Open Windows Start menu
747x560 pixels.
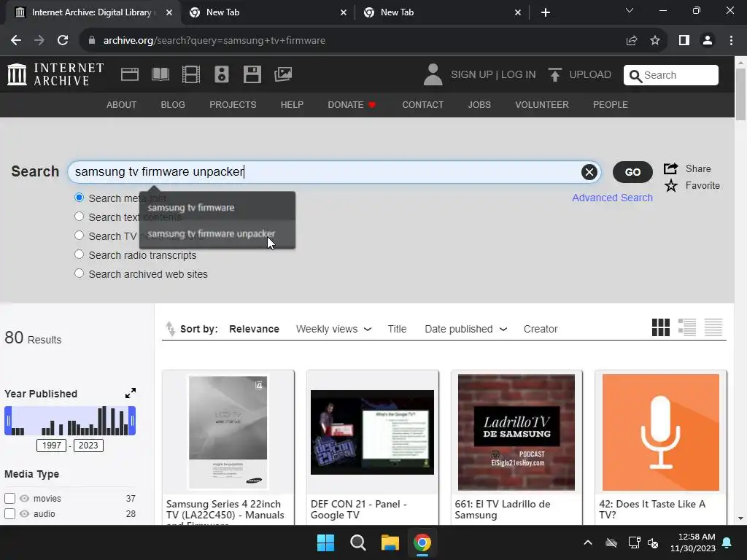tap(326, 542)
